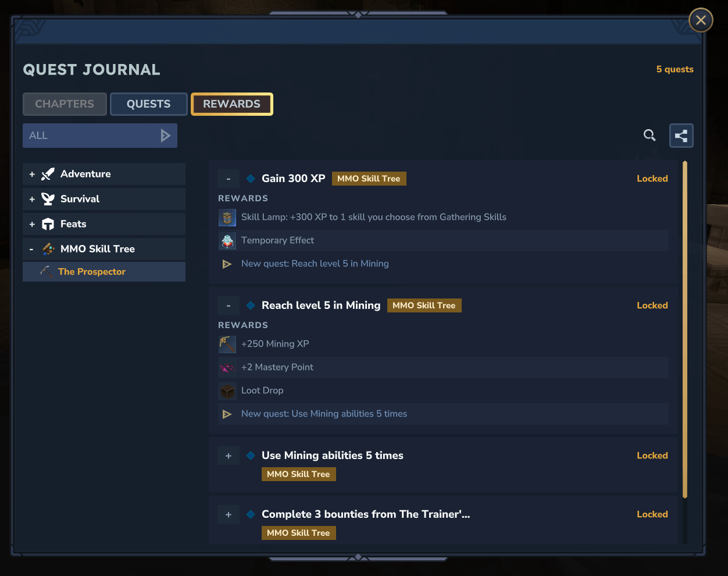Expand the Complete 3 bounties quest
Image resolution: width=728 pixels, height=576 pixels.
coord(229,514)
